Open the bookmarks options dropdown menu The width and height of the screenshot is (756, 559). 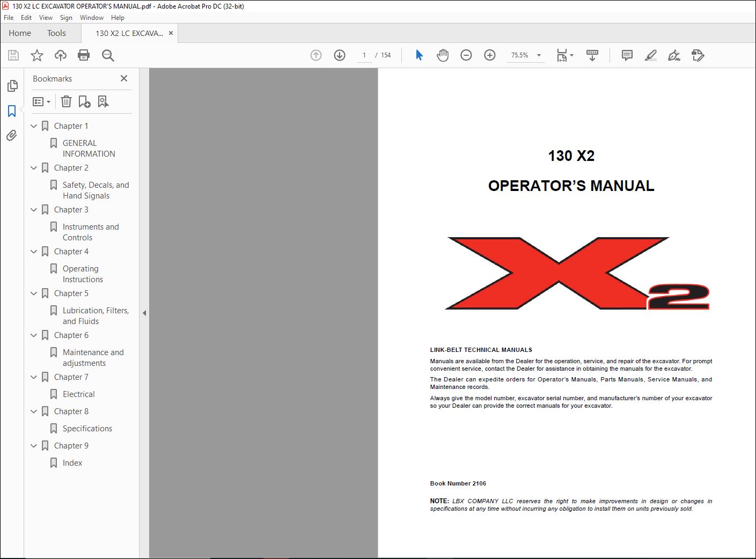click(41, 101)
